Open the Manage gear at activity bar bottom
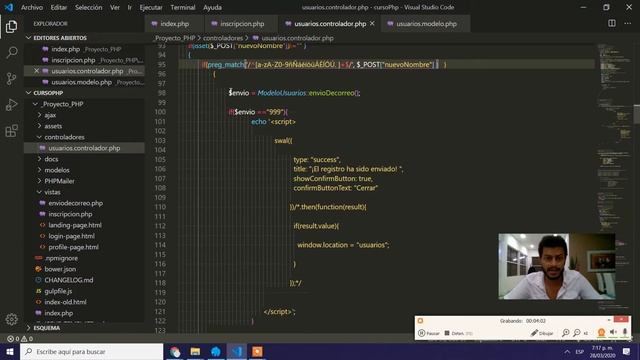Screen dimensions: 640x360 pos(11,319)
